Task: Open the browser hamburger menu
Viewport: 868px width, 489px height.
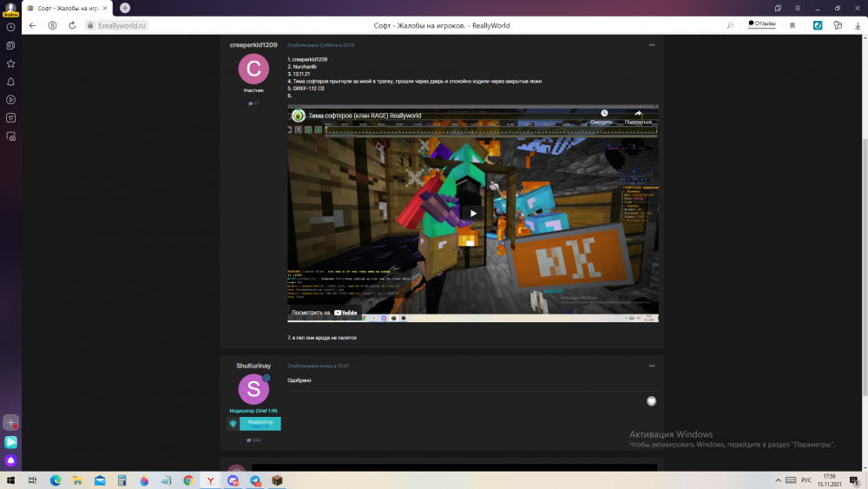Action: (798, 9)
